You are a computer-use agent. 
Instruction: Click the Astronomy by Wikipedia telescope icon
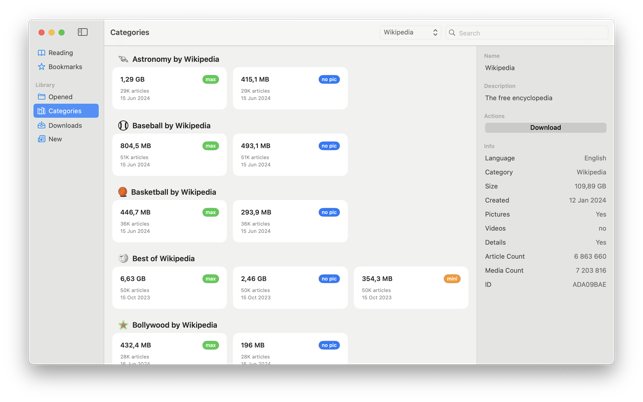click(x=123, y=59)
